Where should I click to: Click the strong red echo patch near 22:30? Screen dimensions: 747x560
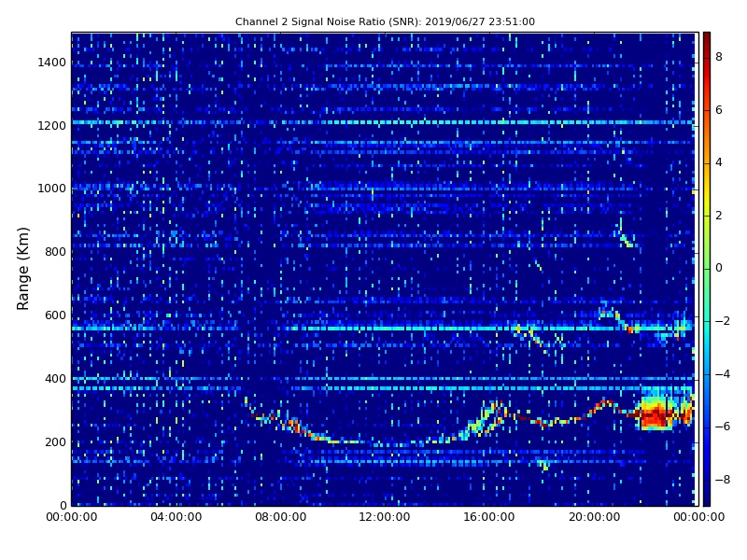pos(657,413)
